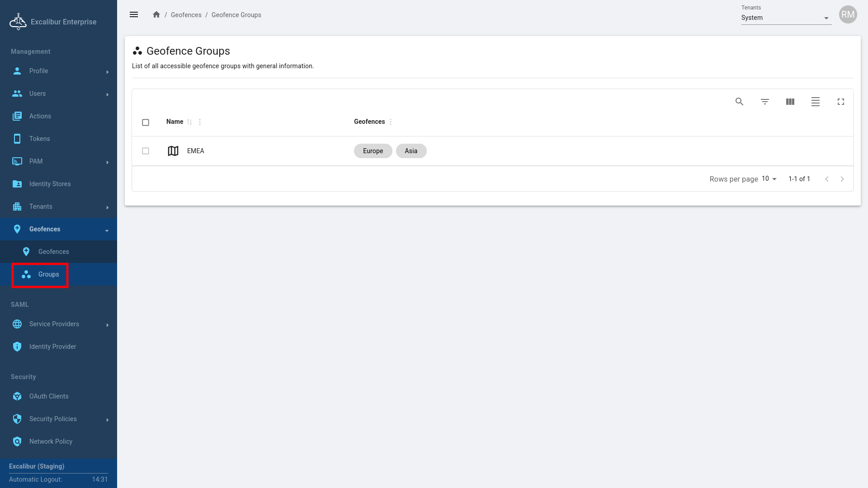Open the filter list icon
This screenshot has height=488, width=868.
click(x=764, y=102)
